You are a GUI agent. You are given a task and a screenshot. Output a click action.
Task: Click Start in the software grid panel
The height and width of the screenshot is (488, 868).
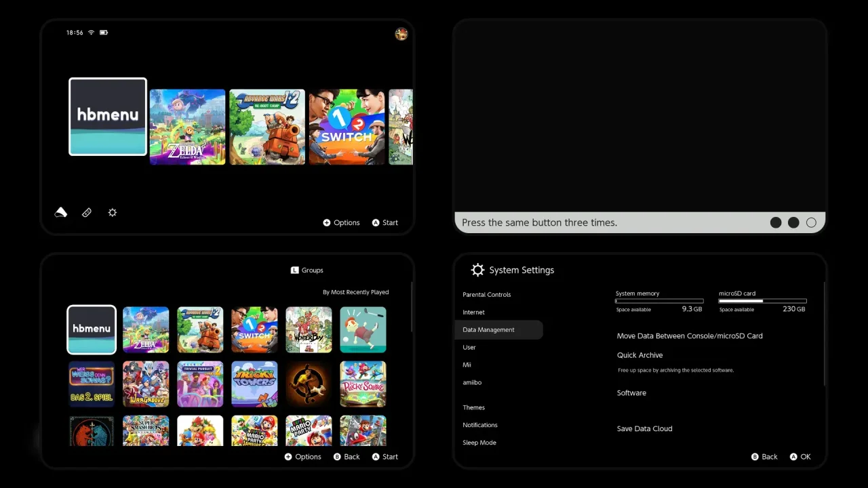pos(385,457)
